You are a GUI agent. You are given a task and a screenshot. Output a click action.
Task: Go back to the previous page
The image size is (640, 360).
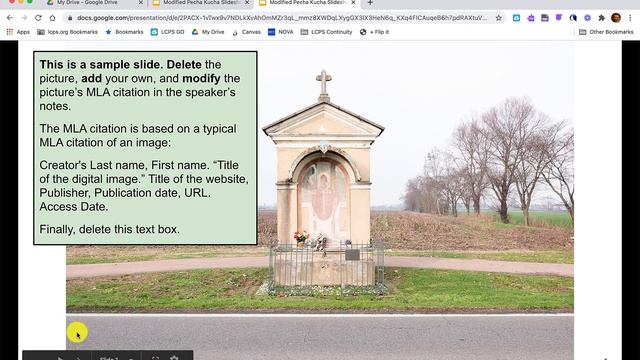pos(10,18)
